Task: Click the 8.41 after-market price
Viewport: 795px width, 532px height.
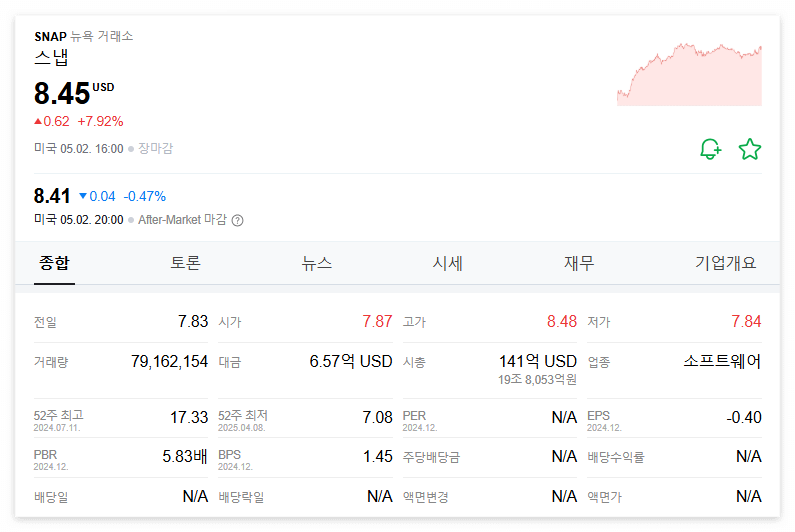Action: (52, 196)
